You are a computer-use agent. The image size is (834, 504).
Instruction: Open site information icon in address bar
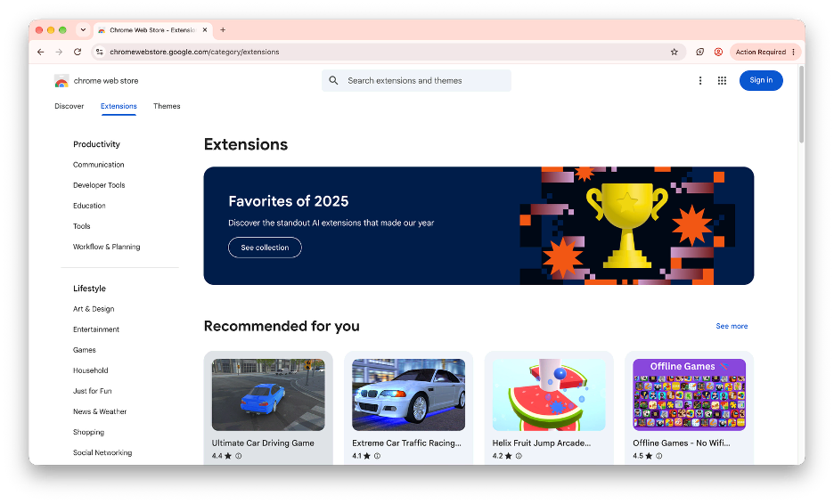(x=100, y=53)
